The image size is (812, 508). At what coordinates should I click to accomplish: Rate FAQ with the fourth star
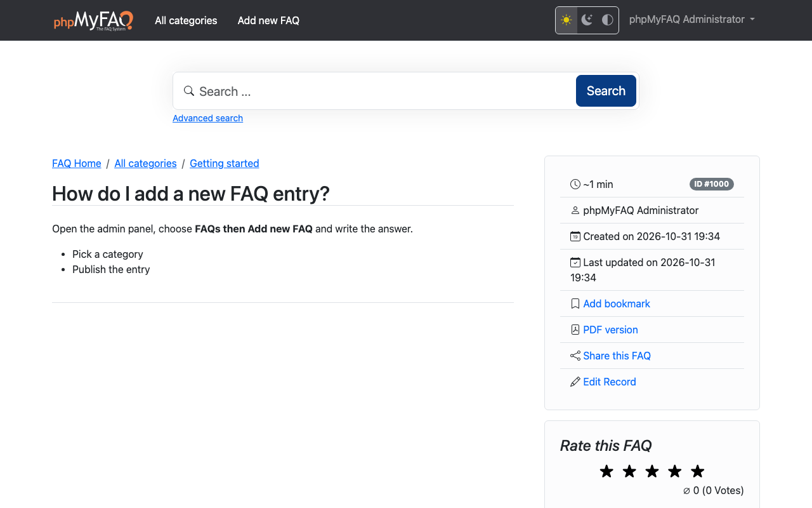[675, 471]
